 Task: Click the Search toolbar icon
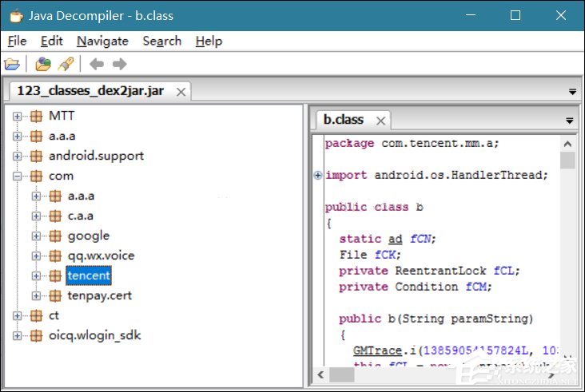coord(66,64)
